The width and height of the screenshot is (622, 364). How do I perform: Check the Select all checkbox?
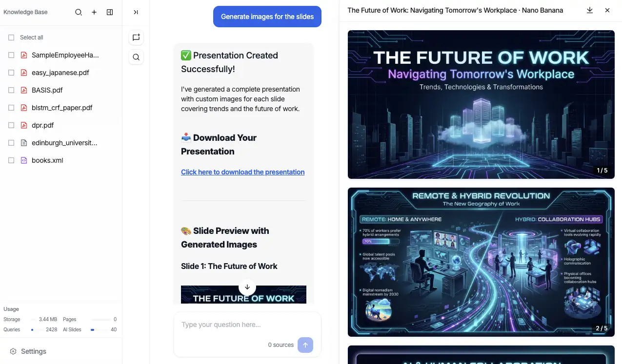(11, 38)
